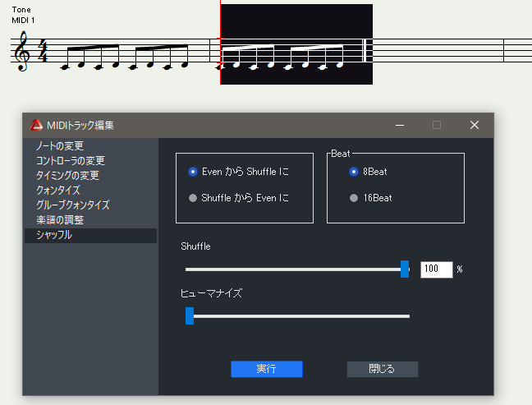Click the ヒューマナイズ slider handle
The width and height of the screenshot is (532, 405).
190,315
